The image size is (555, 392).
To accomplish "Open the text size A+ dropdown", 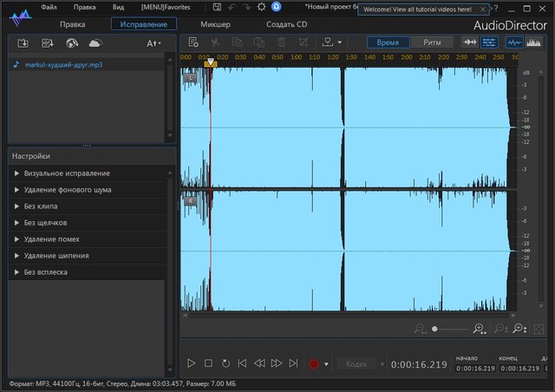I will coord(153,42).
